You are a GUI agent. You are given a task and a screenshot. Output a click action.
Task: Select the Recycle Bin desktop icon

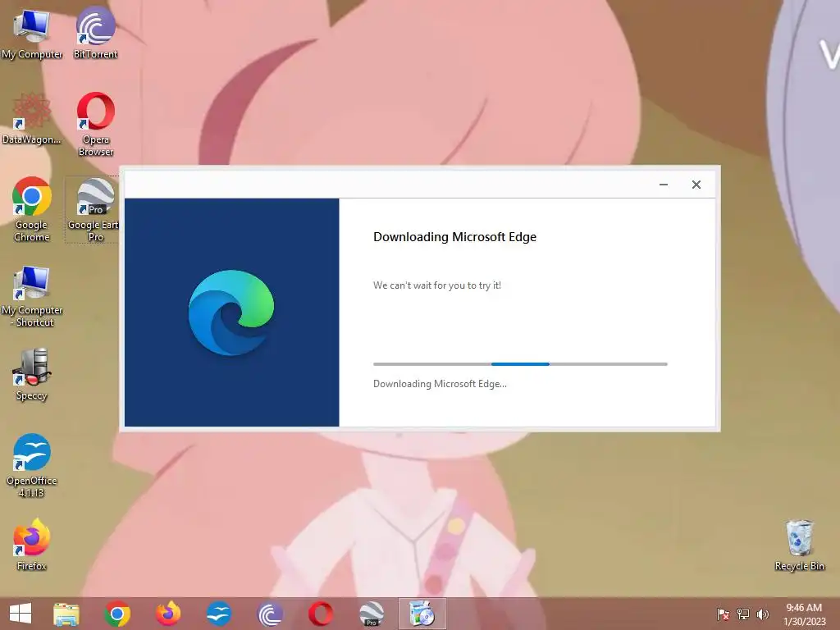799,545
